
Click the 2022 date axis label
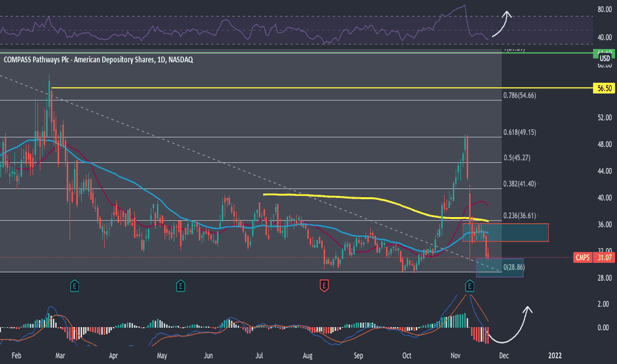pyautogui.click(x=555, y=356)
